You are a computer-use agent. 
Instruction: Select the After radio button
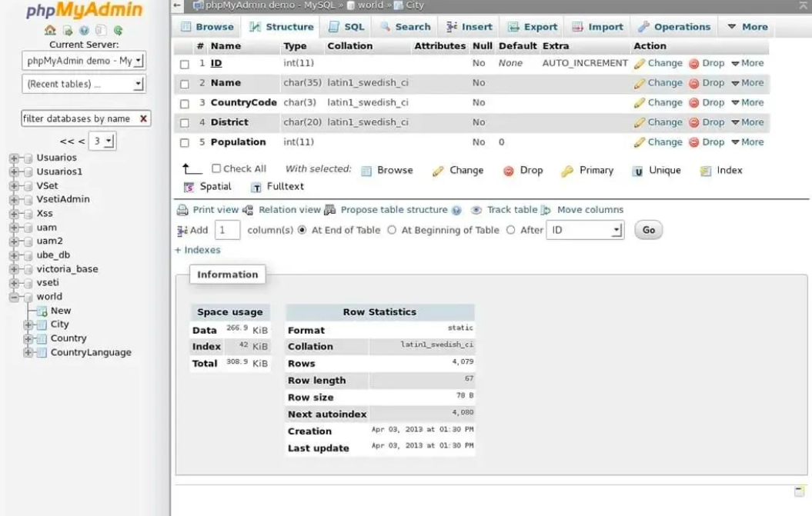[510, 230]
